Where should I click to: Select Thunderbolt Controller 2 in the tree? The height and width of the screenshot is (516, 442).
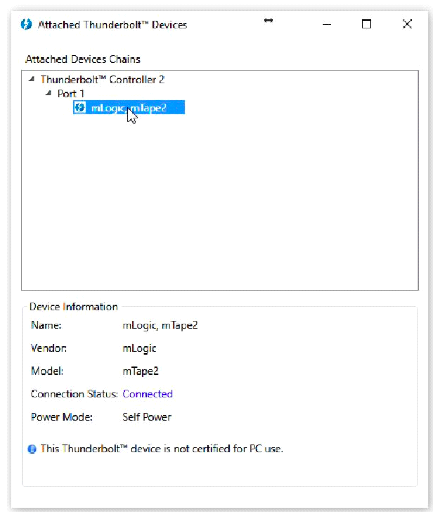pyautogui.click(x=103, y=79)
